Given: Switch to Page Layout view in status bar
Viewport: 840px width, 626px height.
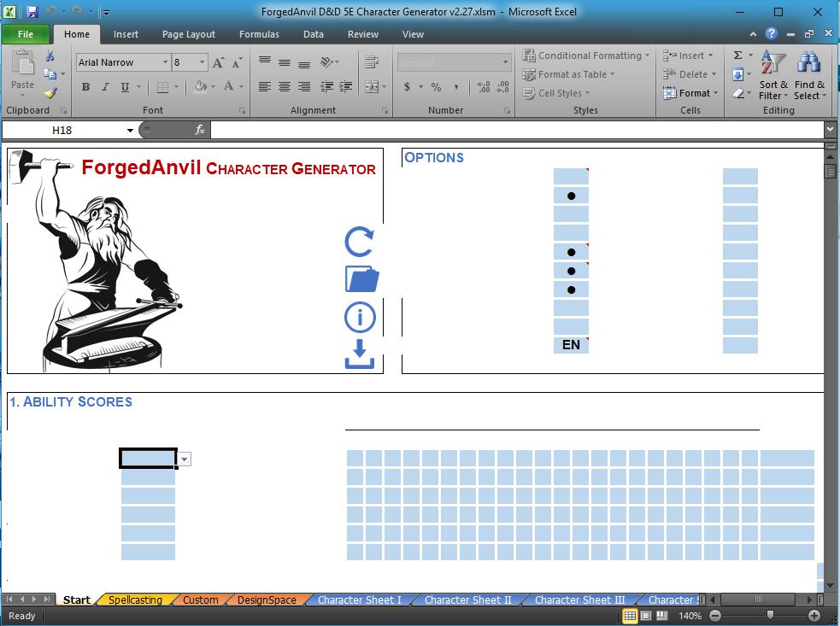Looking at the screenshot, I should tap(646, 616).
